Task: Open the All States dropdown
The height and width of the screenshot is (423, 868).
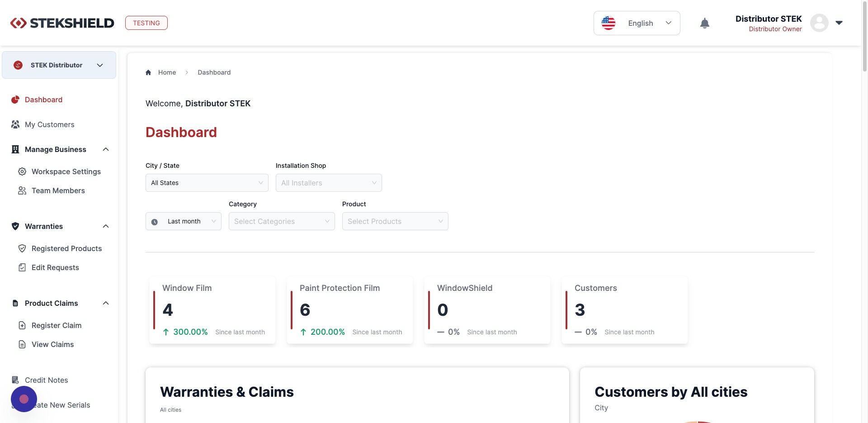Action: point(207,183)
